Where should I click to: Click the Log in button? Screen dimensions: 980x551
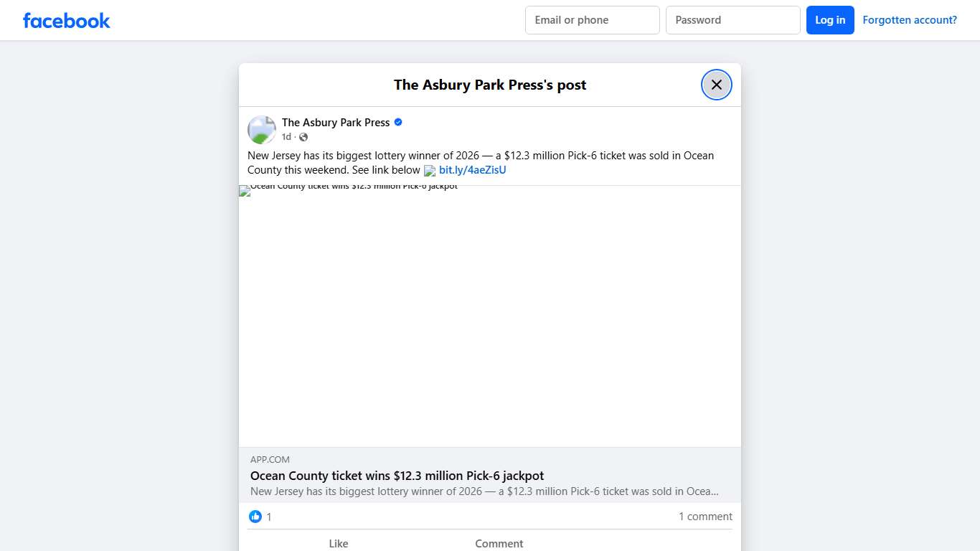[830, 20]
